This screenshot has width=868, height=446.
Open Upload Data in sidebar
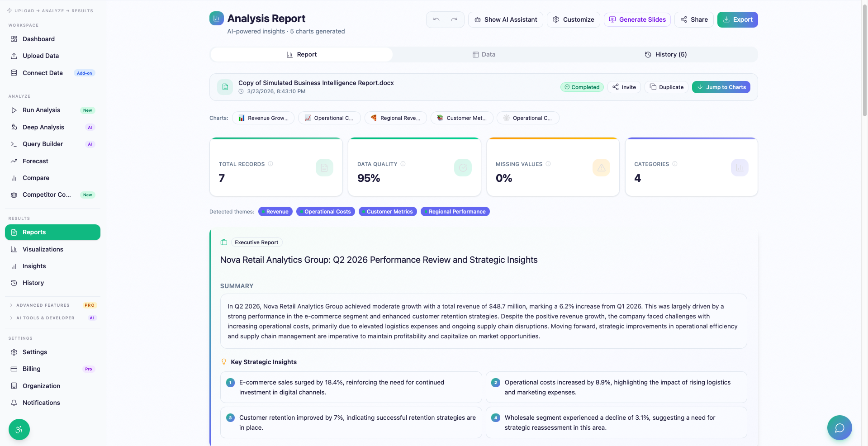coord(52,56)
